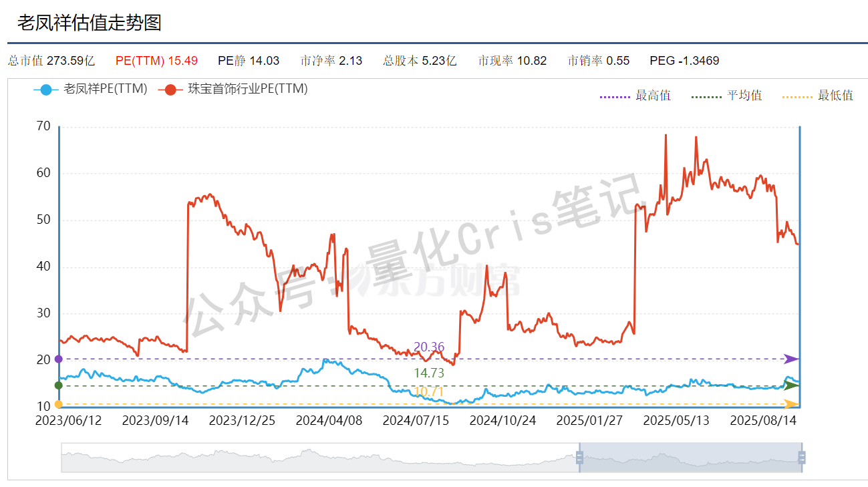Toggle the 最低值 legend entry
This screenshot has height=487, width=868.
point(835,95)
